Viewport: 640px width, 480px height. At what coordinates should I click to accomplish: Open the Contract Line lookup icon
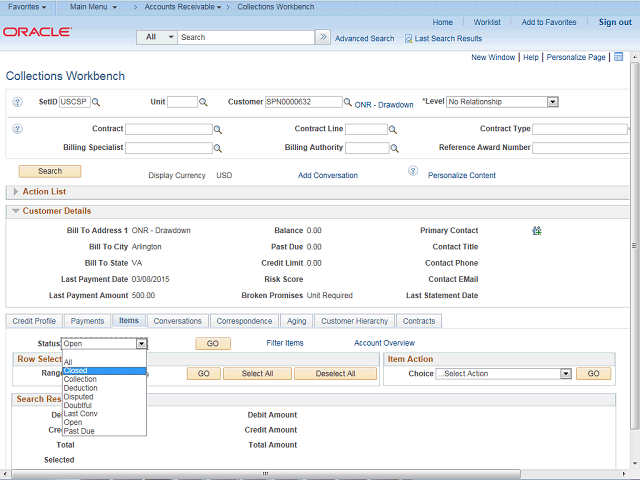tap(393, 130)
